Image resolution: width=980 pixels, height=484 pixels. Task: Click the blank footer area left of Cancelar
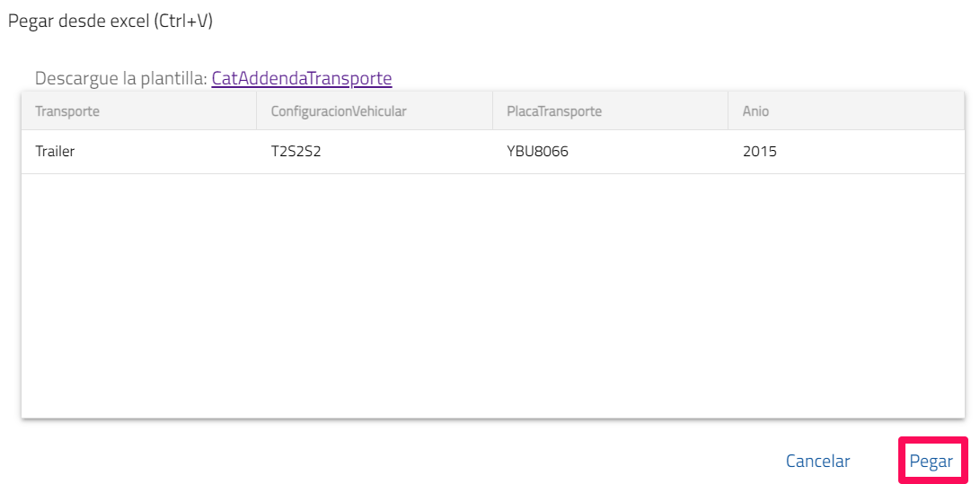(404, 461)
